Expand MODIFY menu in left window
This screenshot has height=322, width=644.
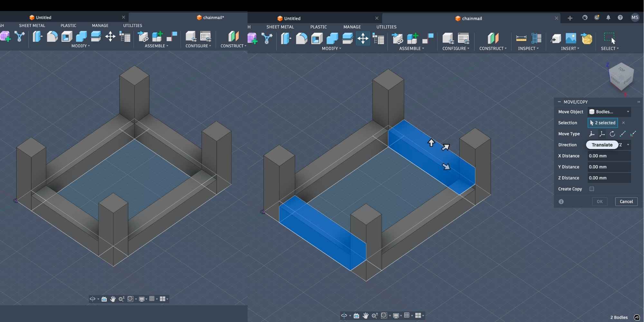click(x=80, y=46)
